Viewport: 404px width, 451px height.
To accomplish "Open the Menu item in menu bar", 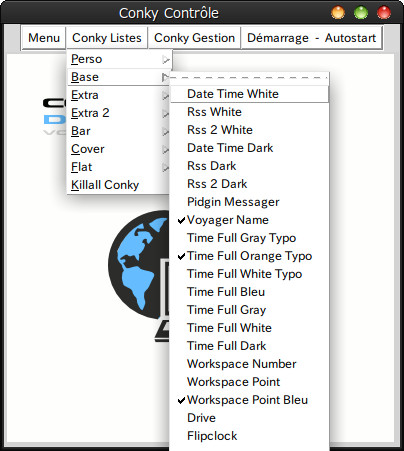I will pyautogui.click(x=44, y=38).
